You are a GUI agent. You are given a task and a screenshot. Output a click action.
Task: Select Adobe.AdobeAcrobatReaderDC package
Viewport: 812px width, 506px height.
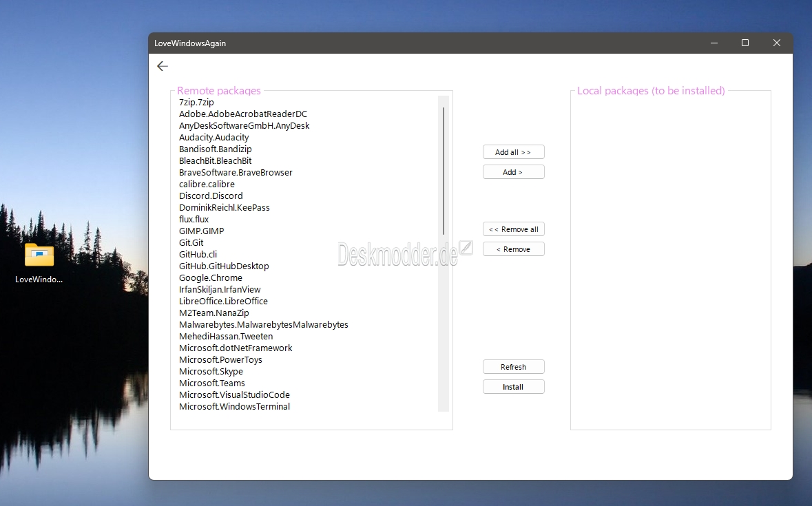[243, 114]
